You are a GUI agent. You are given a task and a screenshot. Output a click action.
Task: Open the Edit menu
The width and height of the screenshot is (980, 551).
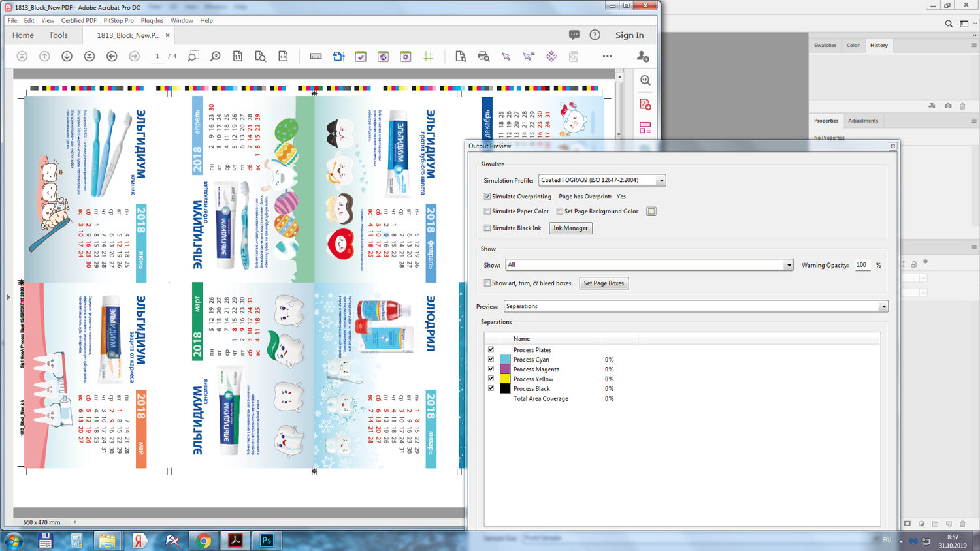[29, 20]
